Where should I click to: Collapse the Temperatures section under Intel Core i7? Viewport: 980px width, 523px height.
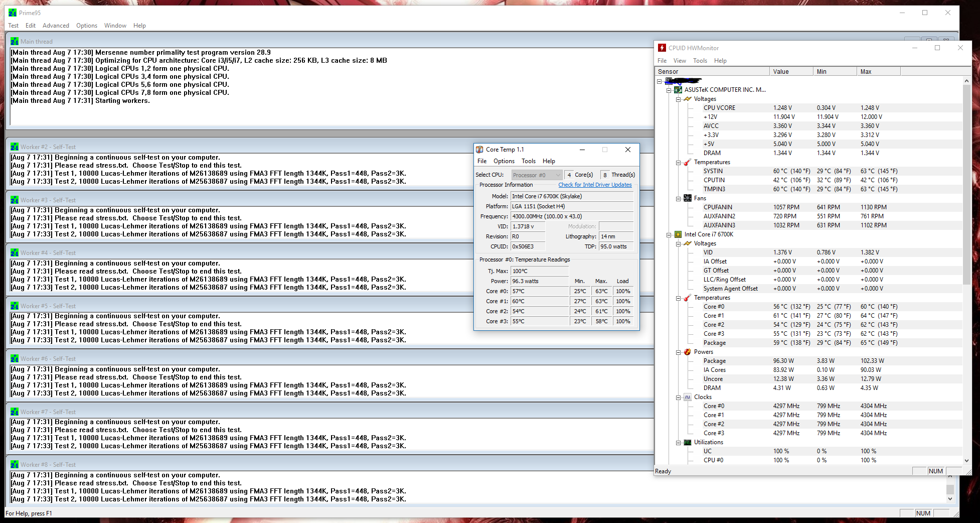678,298
